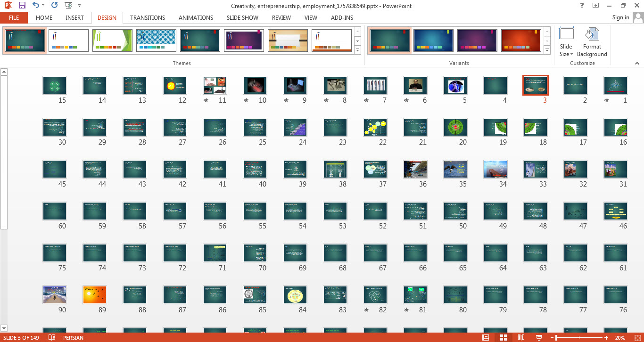644x342 pixels.
Task: Open the REVIEW tab
Action: tap(281, 17)
